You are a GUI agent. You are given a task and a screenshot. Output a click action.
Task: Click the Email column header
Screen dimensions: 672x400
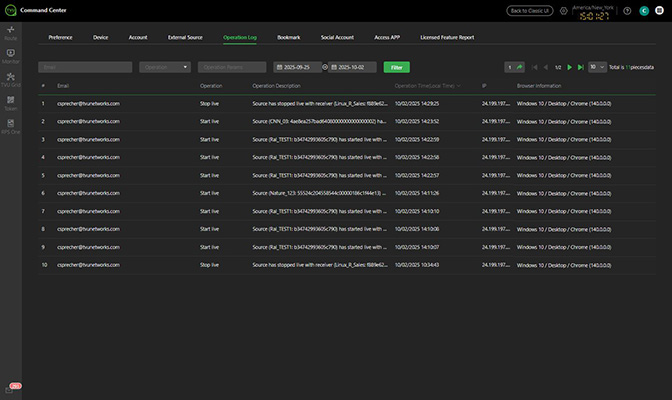point(63,86)
